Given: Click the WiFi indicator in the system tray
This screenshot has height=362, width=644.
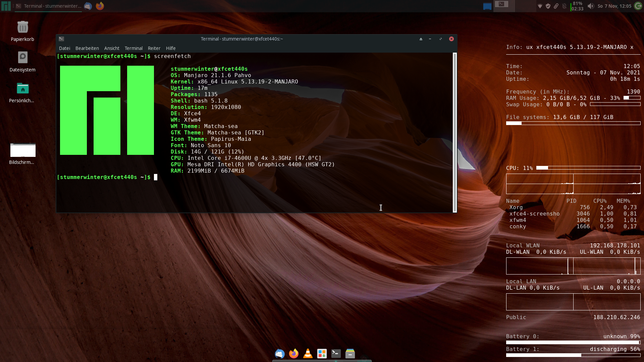Looking at the screenshot, I should (x=540, y=6).
